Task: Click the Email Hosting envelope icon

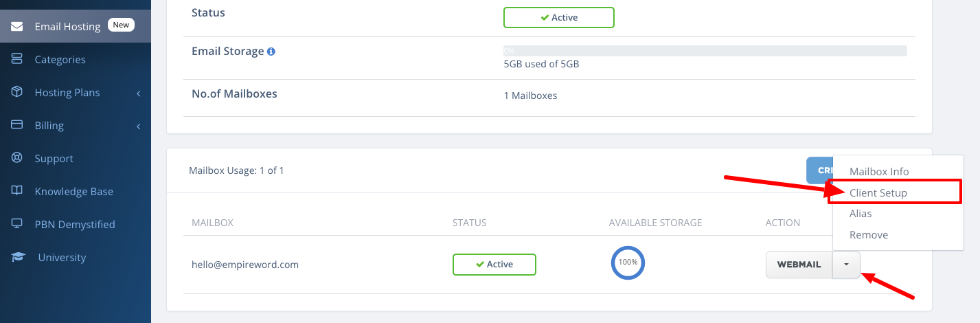Action: [x=18, y=26]
